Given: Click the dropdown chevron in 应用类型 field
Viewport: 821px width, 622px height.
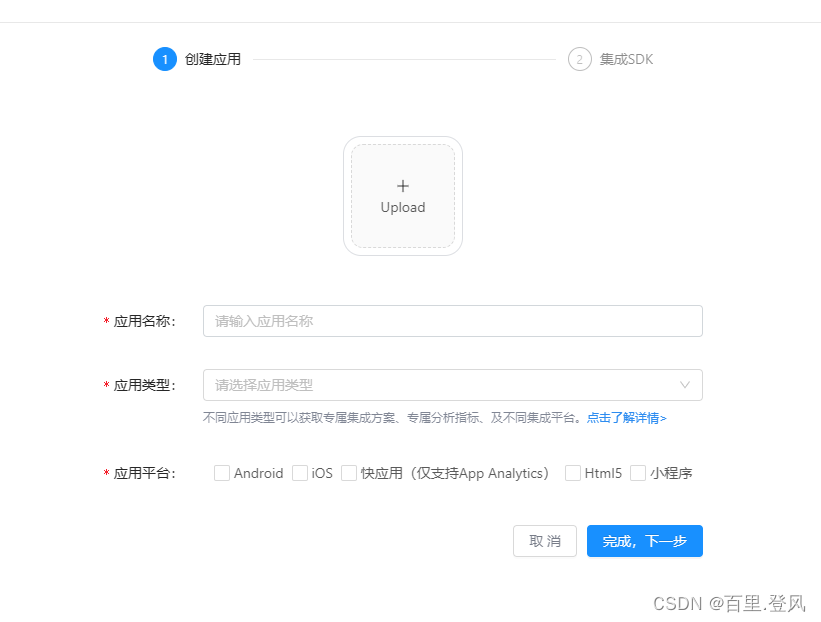Looking at the screenshot, I should coord(684,385).
